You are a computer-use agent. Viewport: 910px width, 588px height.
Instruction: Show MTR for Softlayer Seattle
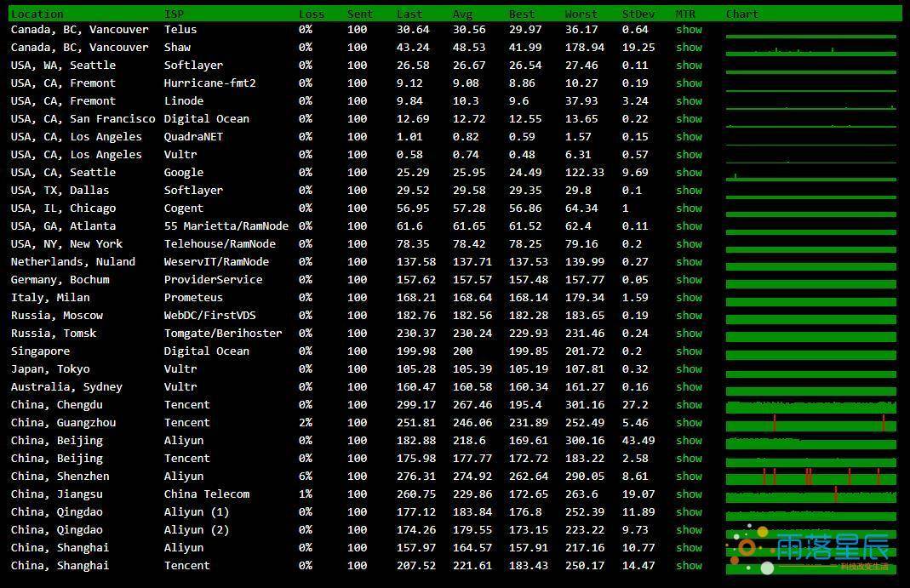coord(689,66)
